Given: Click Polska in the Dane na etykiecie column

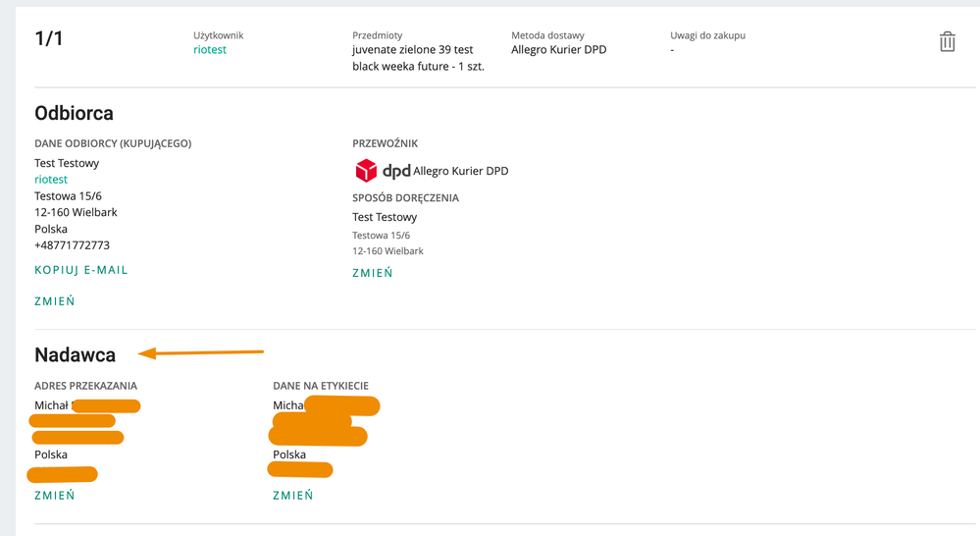Looking at the screenshot, I should click(289, 455).
